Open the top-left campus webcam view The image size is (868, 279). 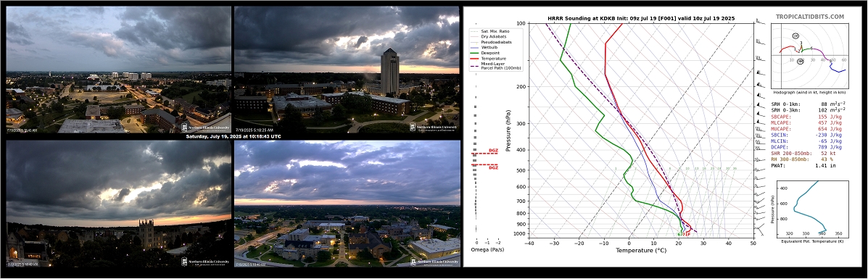(x=118, y=70)
